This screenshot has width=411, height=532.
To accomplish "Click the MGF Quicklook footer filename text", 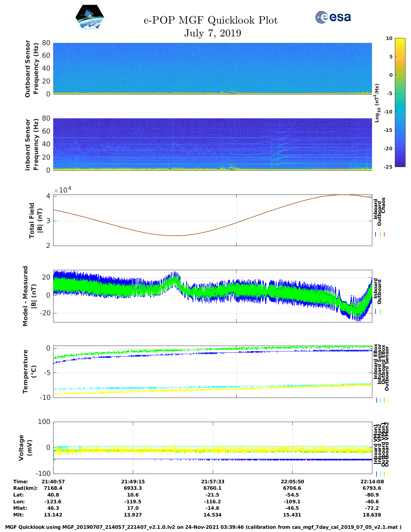I will (x=203, y=527).
